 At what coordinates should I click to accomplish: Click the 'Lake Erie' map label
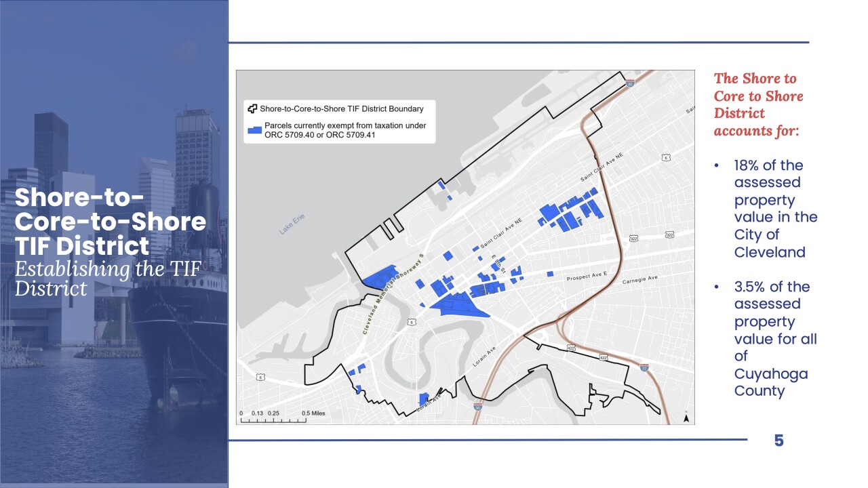click(292, 224)
